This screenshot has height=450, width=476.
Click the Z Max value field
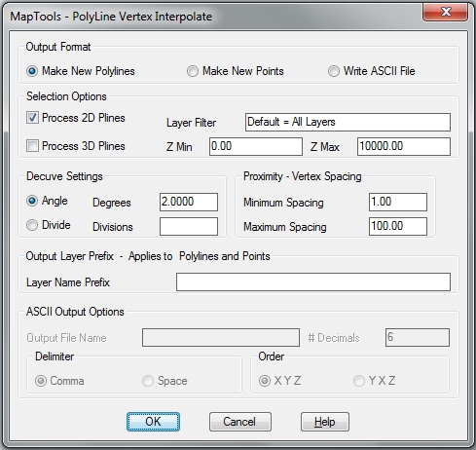[404, 146]
